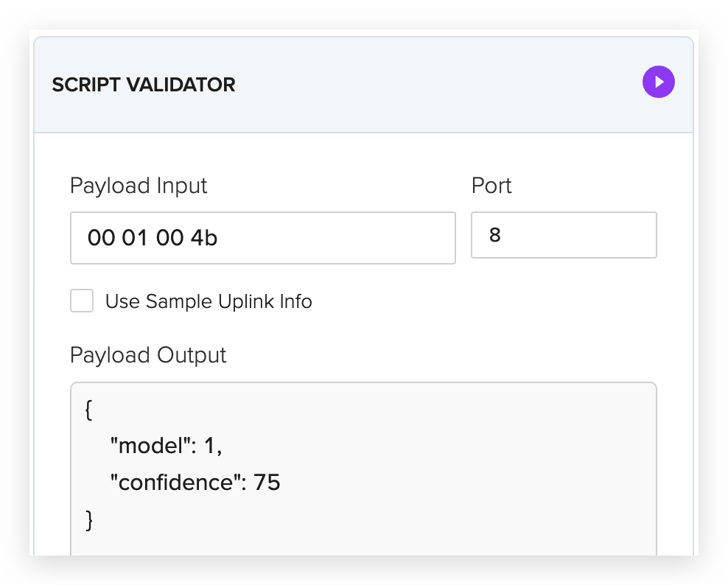This screenshot has width=728, height=585.
Task: Click the Port label
Action: pyautogui.click(x=491, y=186)
